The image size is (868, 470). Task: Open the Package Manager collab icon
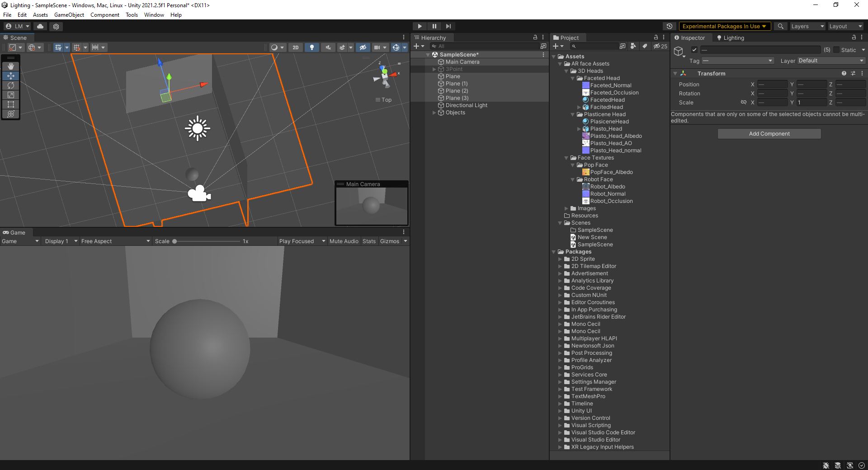tap(56, 26)
